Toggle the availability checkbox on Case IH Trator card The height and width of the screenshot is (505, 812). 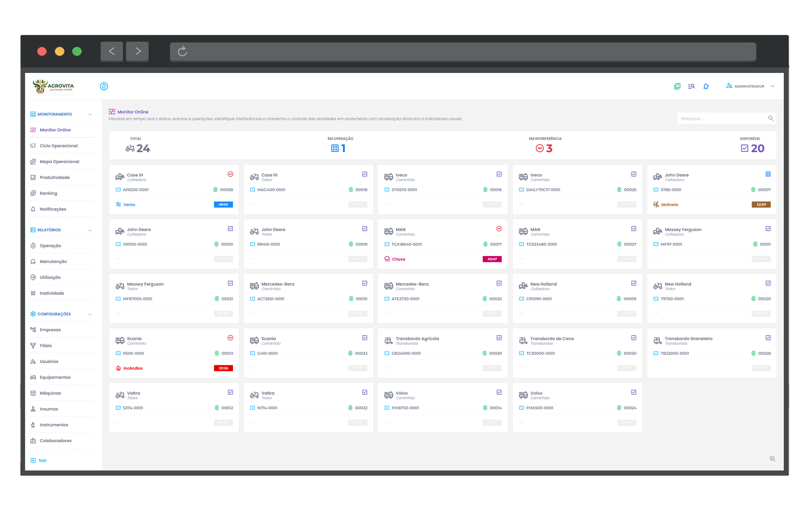point(365,174)
